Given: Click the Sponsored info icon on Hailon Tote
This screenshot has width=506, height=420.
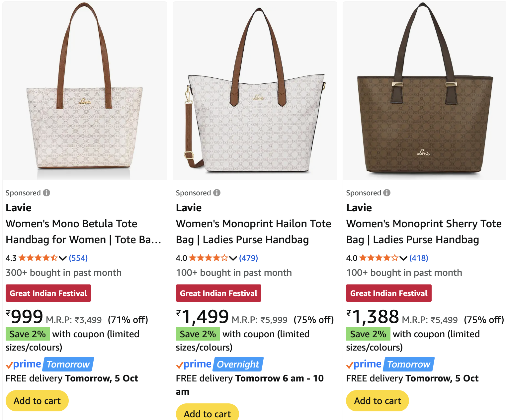Looking at the screenshot, I should coord(217,193).
